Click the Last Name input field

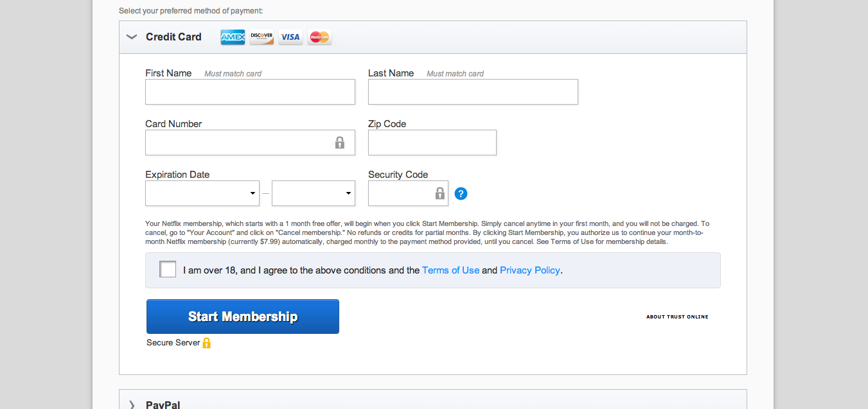pyautogui.click(x=473, y=92)
